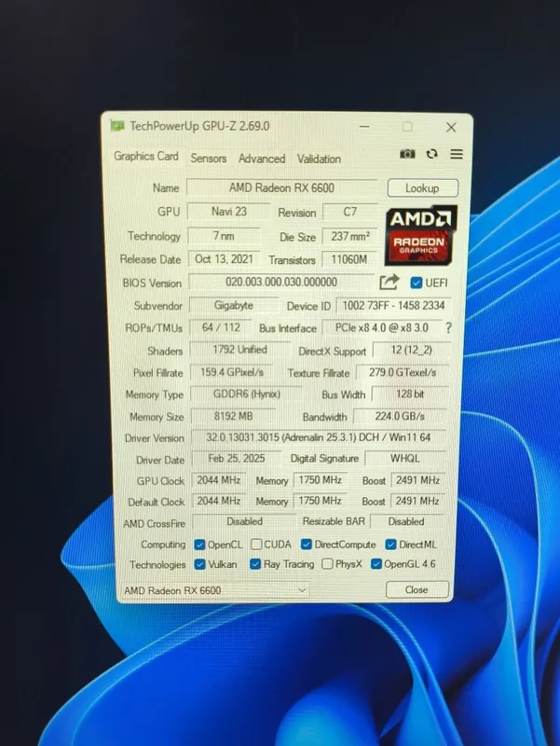Click the AMD Radeon Graphics logo
Image resolution: width=560 pixels, height=746 pixels.
pyautogui.click(x=421, y=235)
